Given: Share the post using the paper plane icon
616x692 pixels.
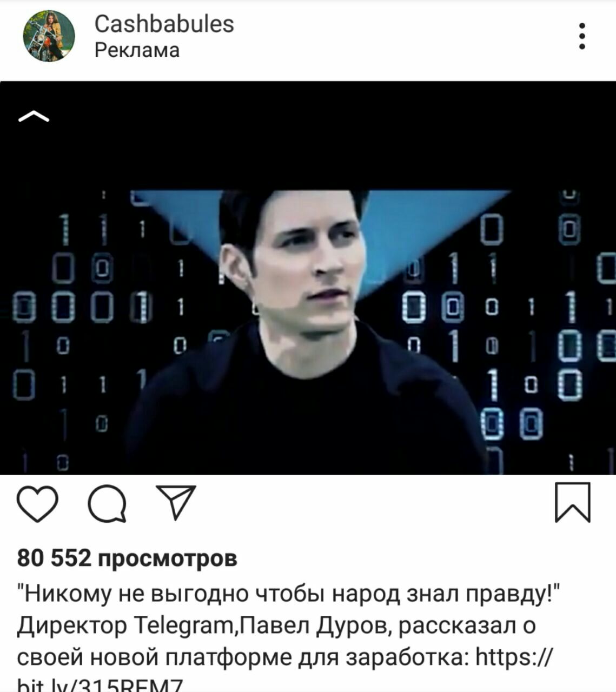Looking at the screenshot, I should pos(176,502).
